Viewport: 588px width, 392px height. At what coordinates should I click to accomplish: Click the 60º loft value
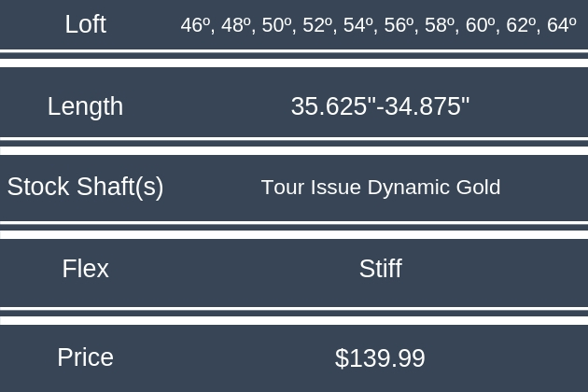[x=481, y=26]
